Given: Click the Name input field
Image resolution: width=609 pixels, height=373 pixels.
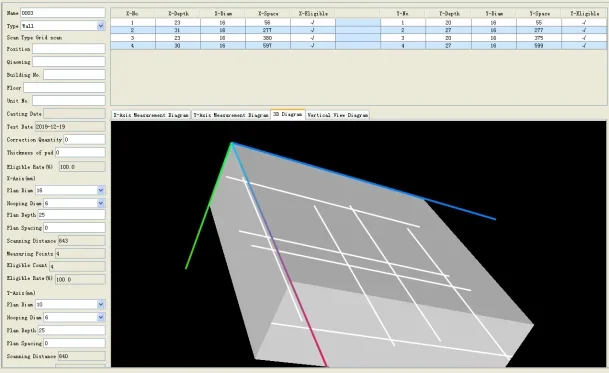Looking at the screenshot, I should tap(63, 13).
